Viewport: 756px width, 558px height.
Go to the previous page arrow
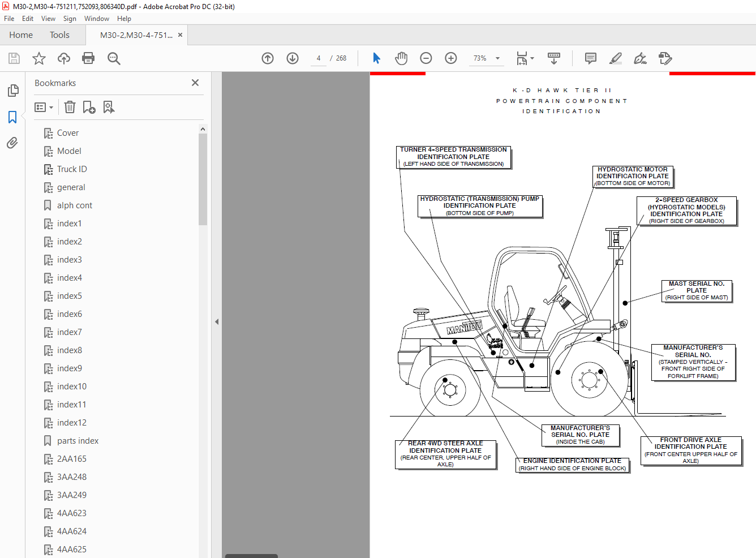coord(268,58)
